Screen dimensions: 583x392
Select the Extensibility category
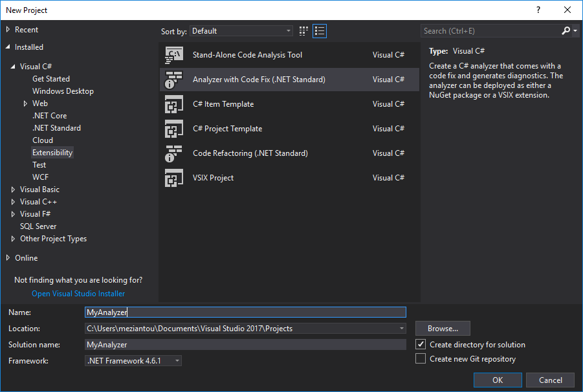tap(52, 153)
